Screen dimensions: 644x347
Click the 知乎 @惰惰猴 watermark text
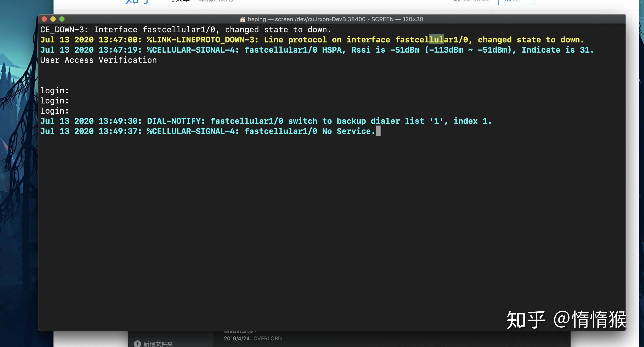[566, 319]
